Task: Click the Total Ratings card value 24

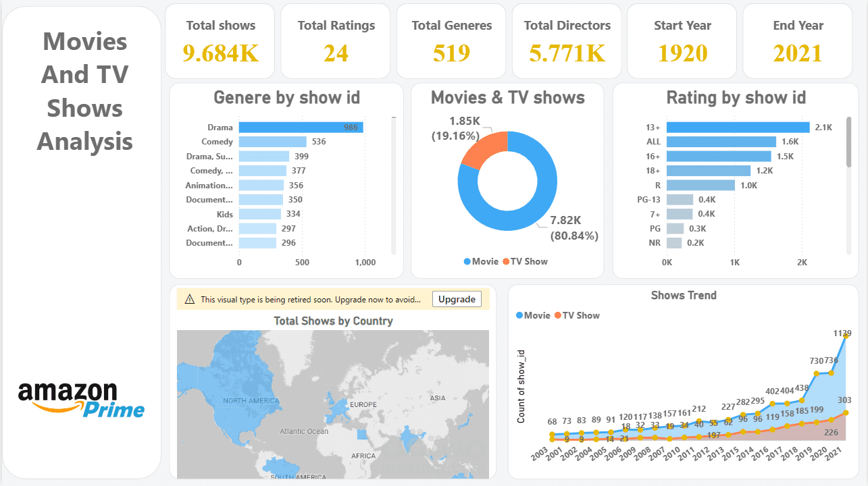Action: click(x=336, y=53)
